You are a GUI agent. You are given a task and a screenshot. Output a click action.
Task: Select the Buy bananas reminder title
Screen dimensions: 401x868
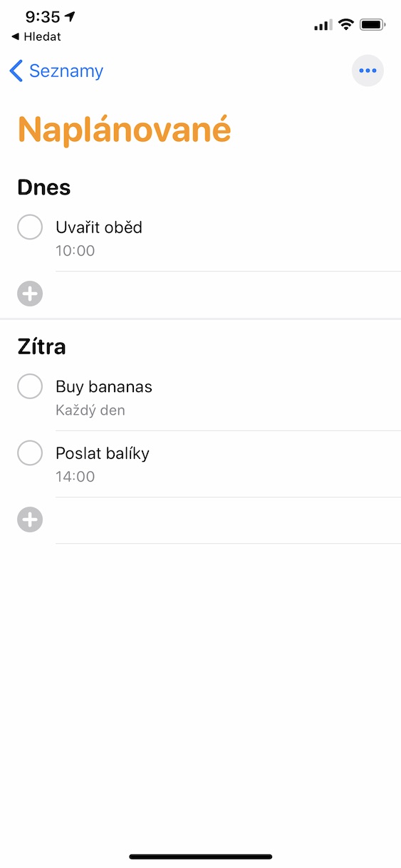coord(104,387)
